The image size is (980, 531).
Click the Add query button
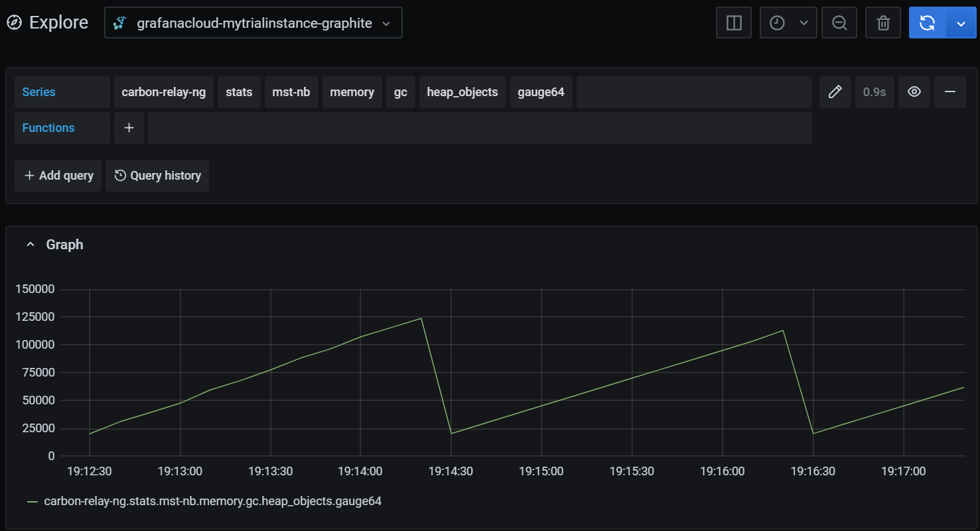[x=58, y=175]
